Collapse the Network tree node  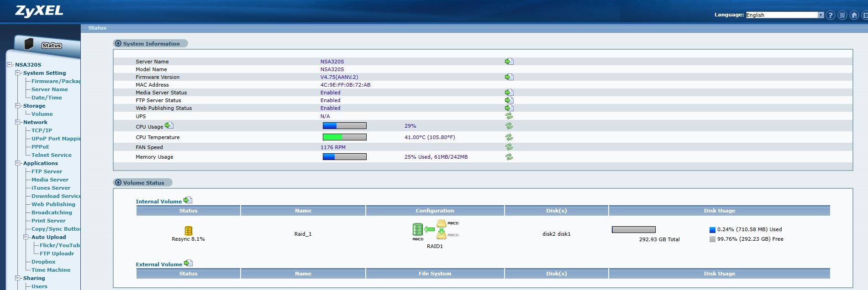(x=18, y=122)
